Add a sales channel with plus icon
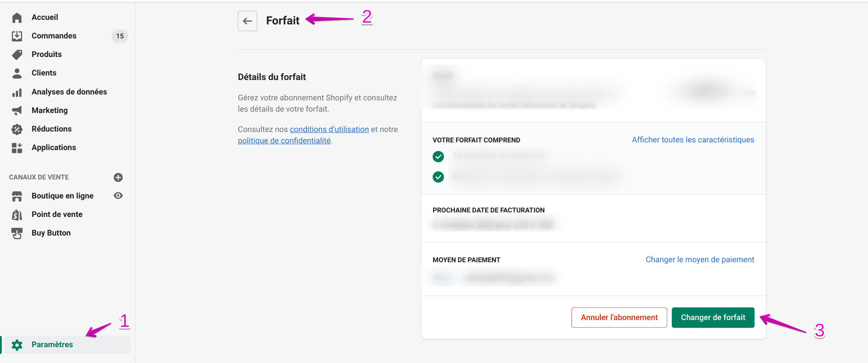Screen dimensions: 868x363 point(118,177)
